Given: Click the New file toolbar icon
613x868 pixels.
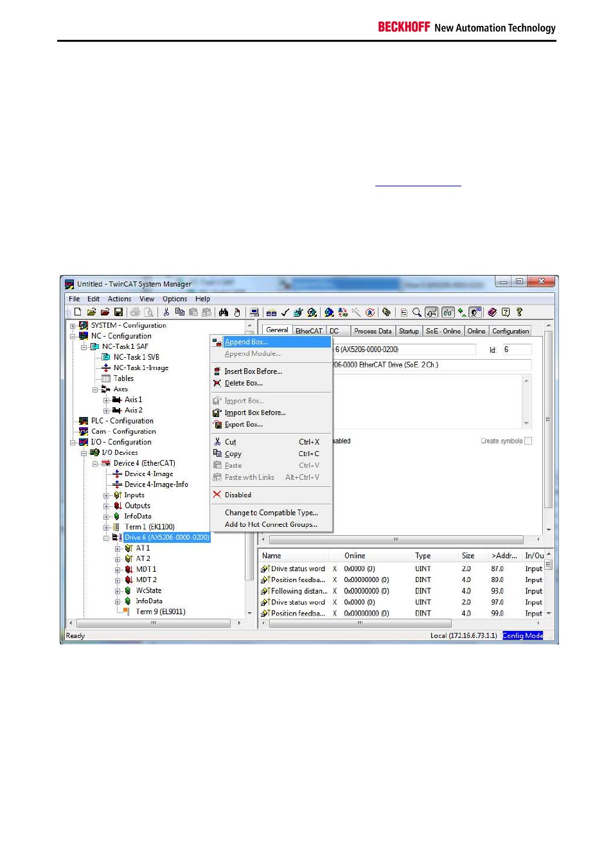Looking at the screenshot, I should click(x=78, y=312).
